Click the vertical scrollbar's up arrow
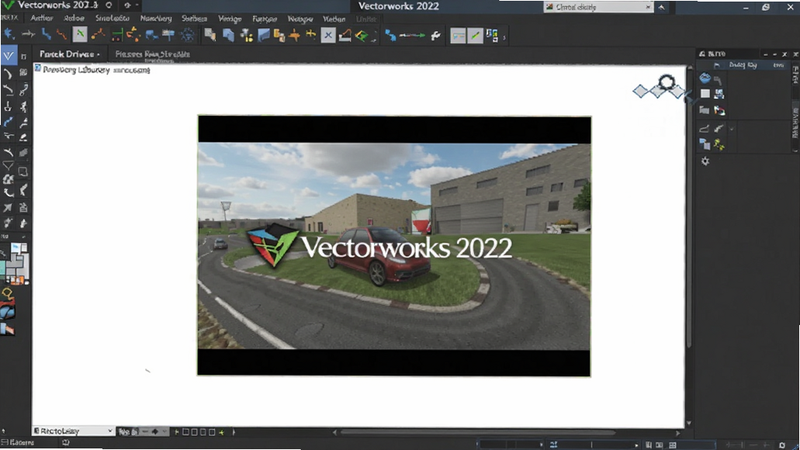This screenshot has width=800, height=450. [x=690, y=67]
